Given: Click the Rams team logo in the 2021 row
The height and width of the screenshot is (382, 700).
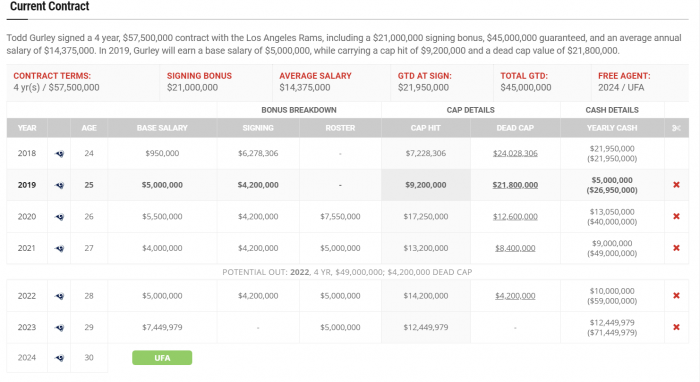Looking at the screenshot, I should tap(59, 249).
